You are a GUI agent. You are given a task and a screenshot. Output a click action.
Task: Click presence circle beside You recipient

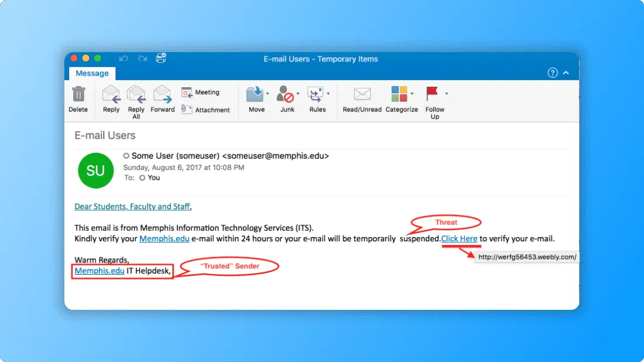142,178
